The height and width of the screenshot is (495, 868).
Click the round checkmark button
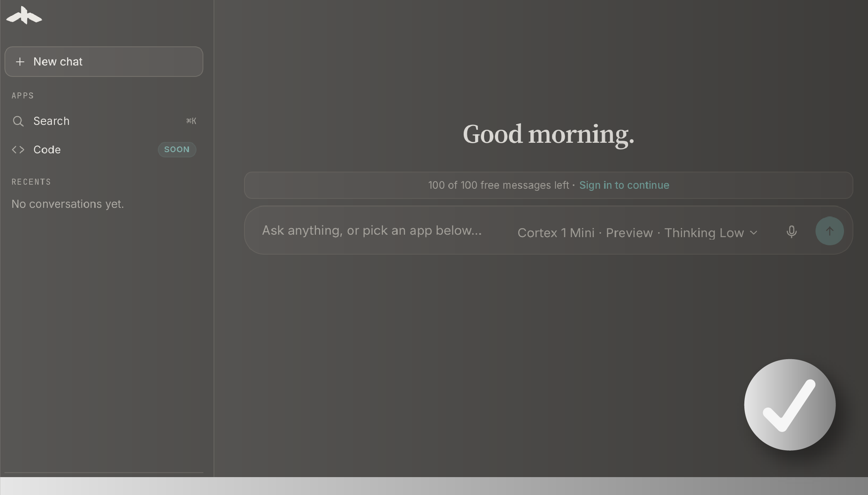point(789,405)
